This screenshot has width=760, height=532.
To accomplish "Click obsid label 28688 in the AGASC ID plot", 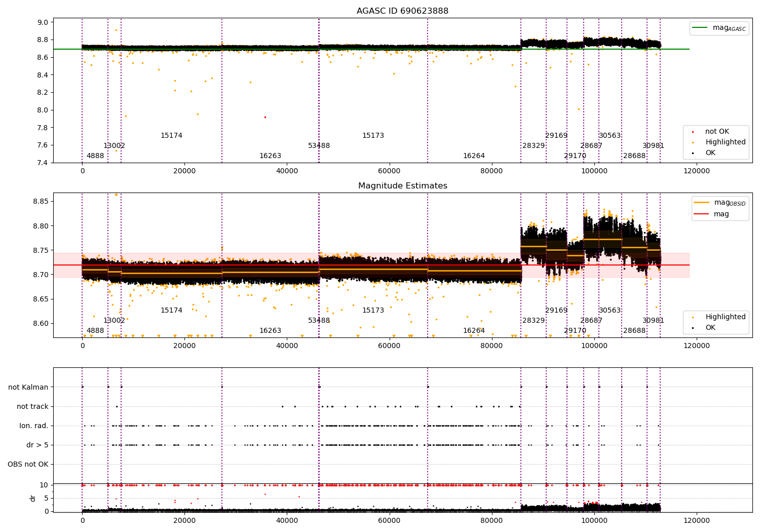I will [x=634, y=156].
